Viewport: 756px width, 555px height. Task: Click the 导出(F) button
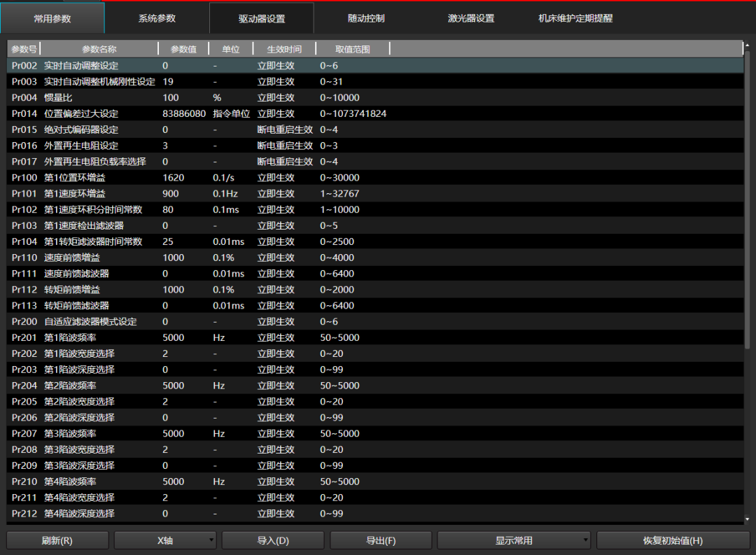(x=381, y=540)
